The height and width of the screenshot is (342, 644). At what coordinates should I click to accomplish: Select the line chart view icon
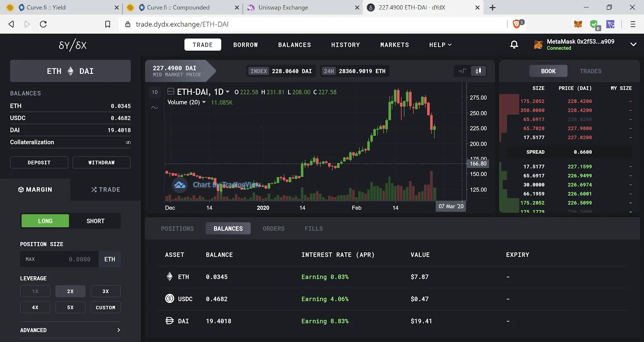462,71
